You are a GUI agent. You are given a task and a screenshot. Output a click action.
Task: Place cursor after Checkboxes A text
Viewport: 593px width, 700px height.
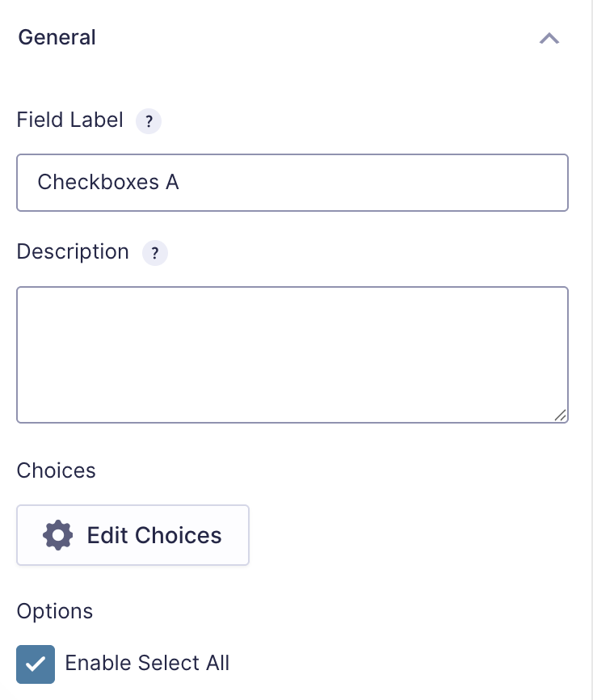(180, 183)
